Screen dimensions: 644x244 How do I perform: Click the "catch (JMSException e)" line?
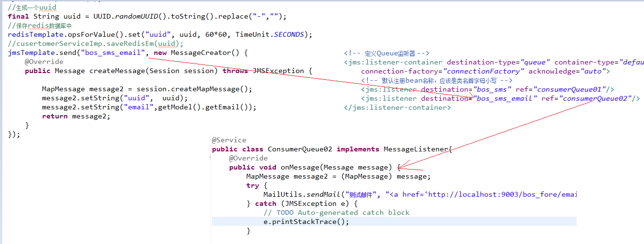point(302,203)
